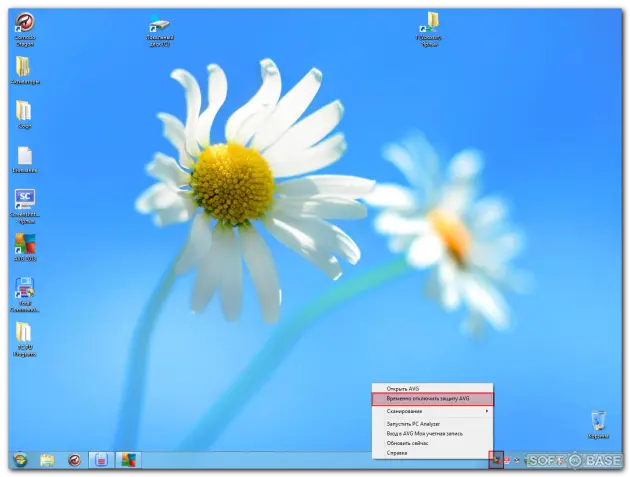Select the blank document file on desktop

click(x=24, y=155)
